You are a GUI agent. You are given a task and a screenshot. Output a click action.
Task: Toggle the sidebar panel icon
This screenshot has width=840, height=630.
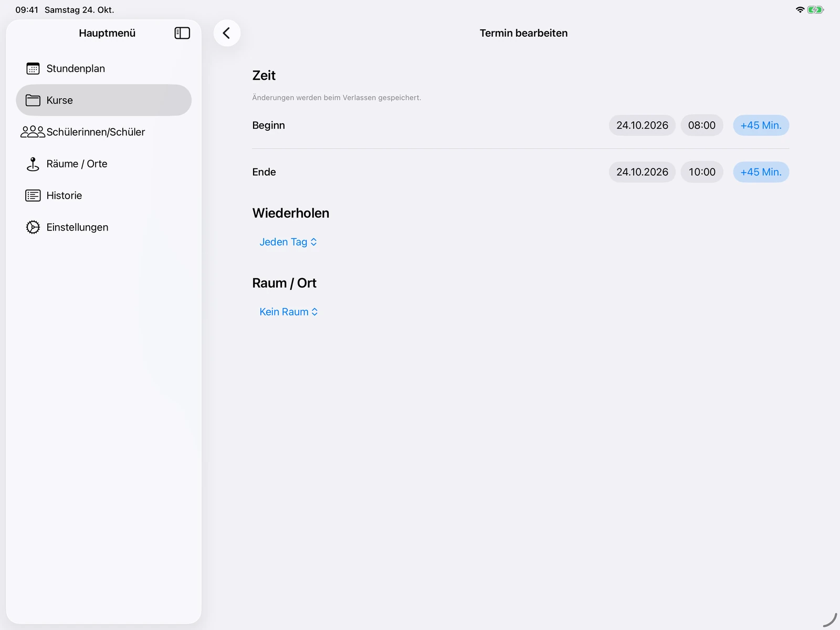[182, 33]
